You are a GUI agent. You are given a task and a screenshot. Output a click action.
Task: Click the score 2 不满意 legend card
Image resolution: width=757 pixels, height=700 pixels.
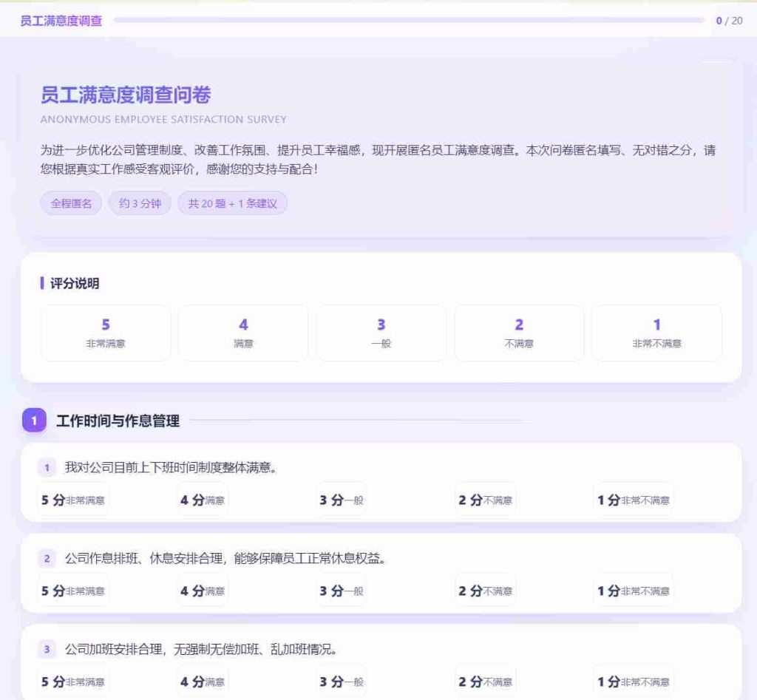click(x=519, y=333)
